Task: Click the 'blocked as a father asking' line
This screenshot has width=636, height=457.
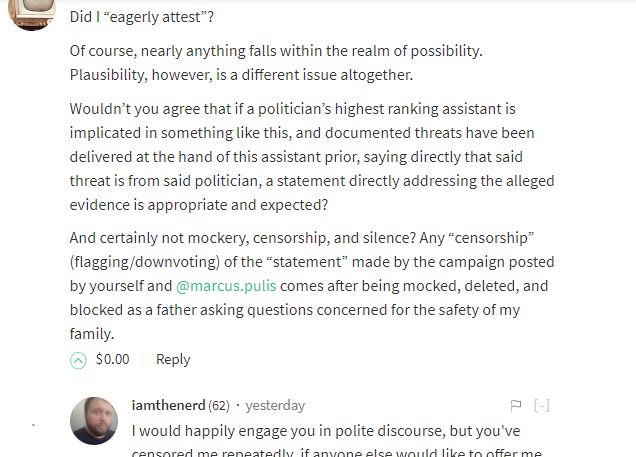Action: click(x=300, y=310)
